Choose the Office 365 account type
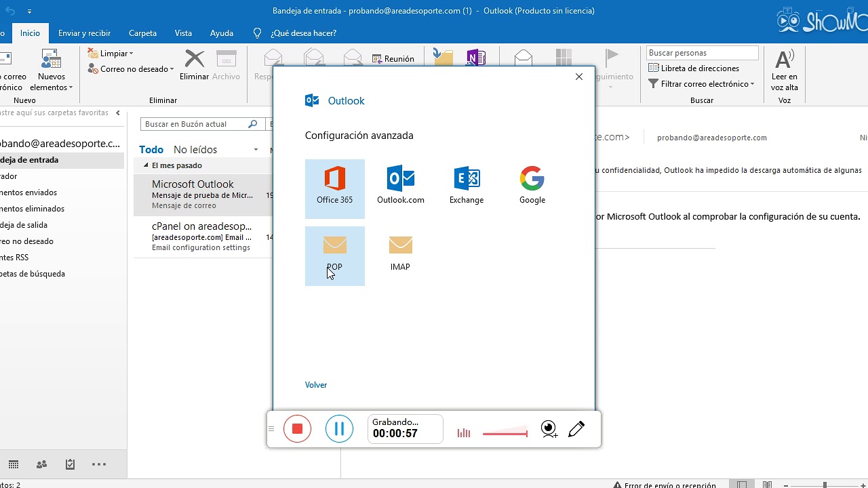Viewport: 868px width, 488px height. (334, 189)
